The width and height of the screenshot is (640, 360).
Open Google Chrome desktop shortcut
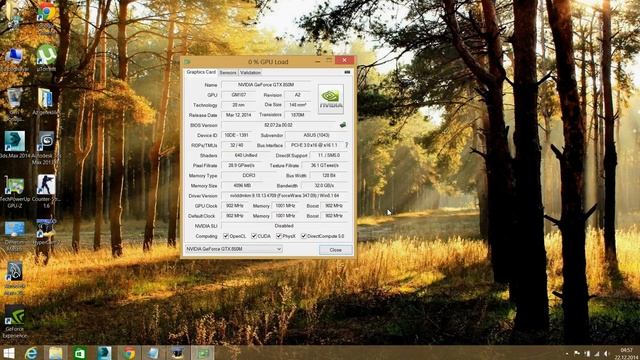46,16
